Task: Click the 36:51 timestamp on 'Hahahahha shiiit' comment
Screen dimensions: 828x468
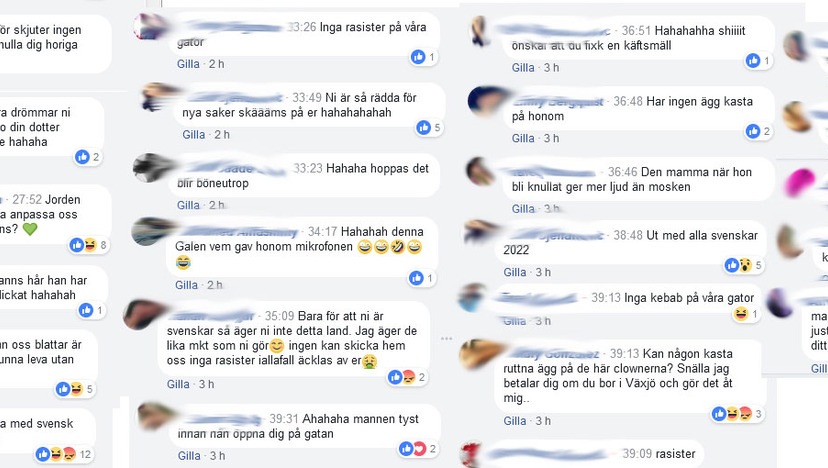Action: (636, 31)
